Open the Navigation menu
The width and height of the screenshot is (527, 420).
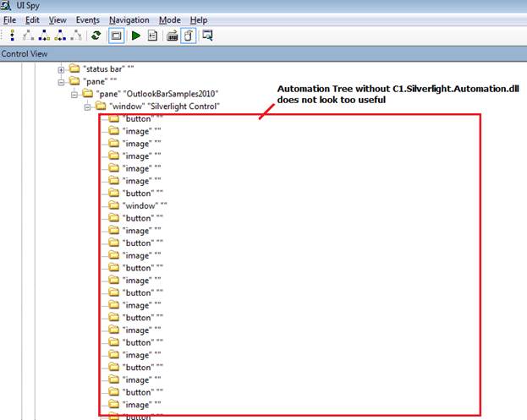coord(129,19)
